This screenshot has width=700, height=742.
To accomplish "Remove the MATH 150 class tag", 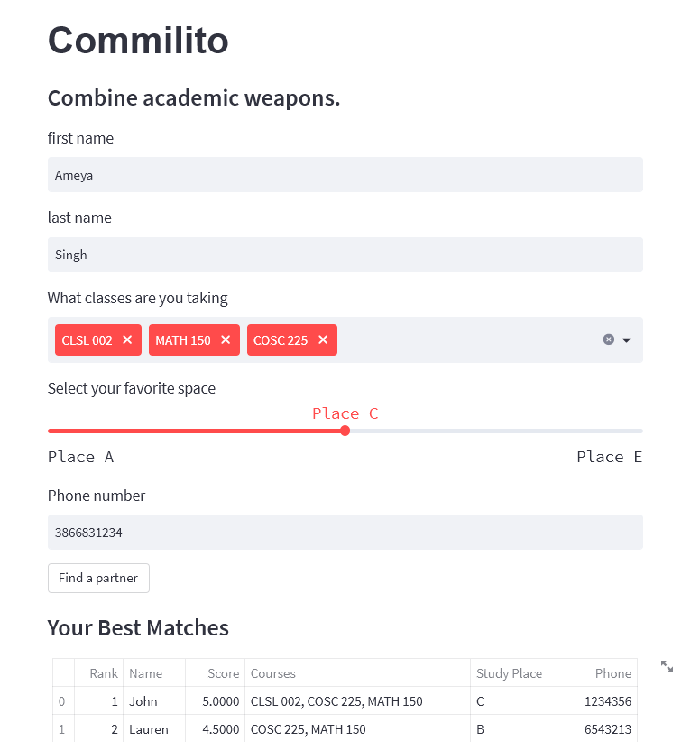I will tap(226, 340).
